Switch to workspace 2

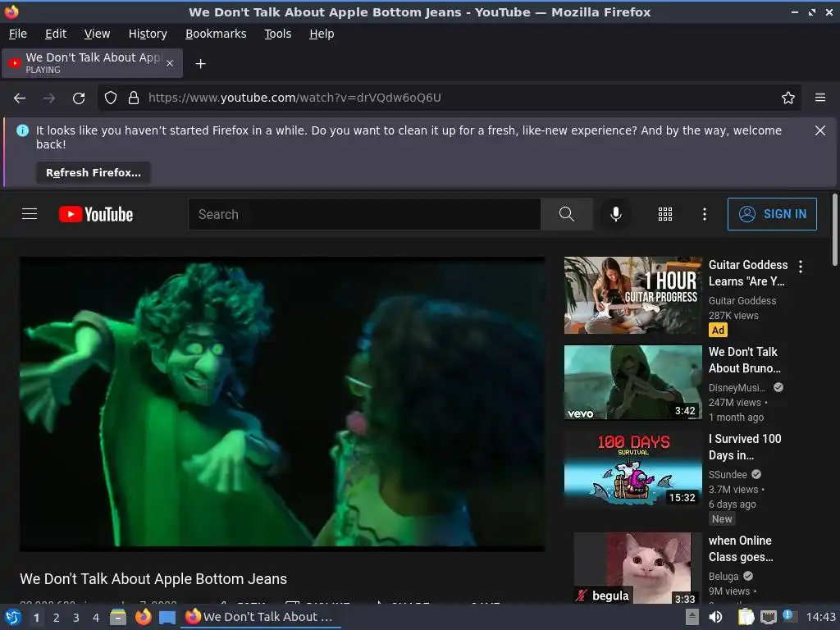57,618
